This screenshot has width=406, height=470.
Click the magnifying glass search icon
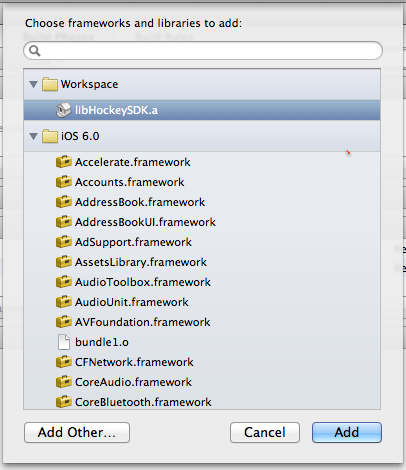35,51
